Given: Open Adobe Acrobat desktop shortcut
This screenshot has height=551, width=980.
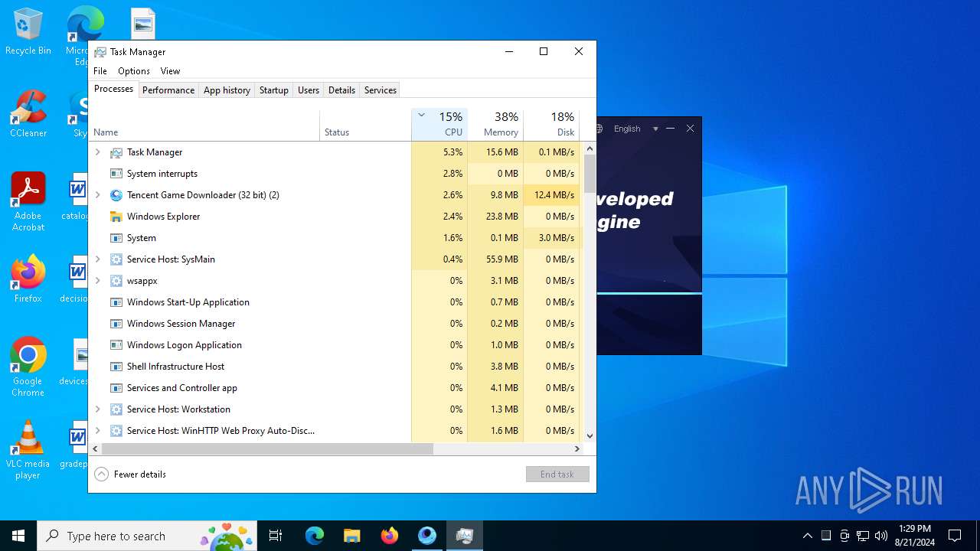Looking at the screenshot, I should pos(28,202).
